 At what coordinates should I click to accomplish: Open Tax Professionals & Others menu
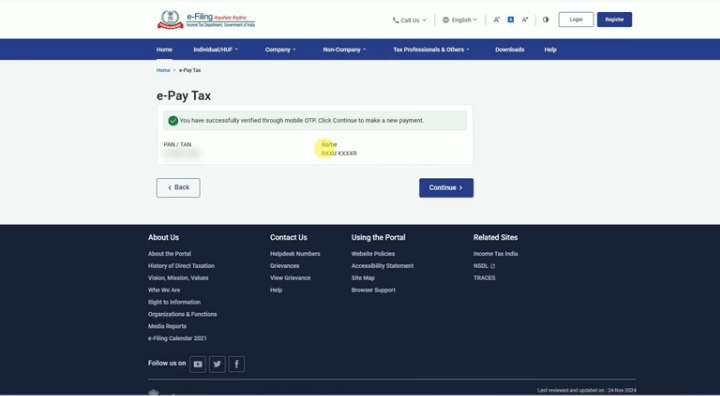[x=431, y=50]
